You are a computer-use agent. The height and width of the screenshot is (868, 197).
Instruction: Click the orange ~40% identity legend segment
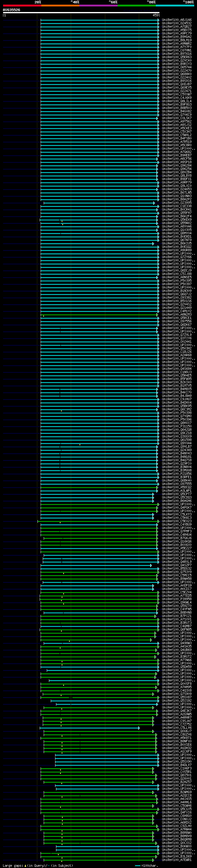(x=60, y=6)
